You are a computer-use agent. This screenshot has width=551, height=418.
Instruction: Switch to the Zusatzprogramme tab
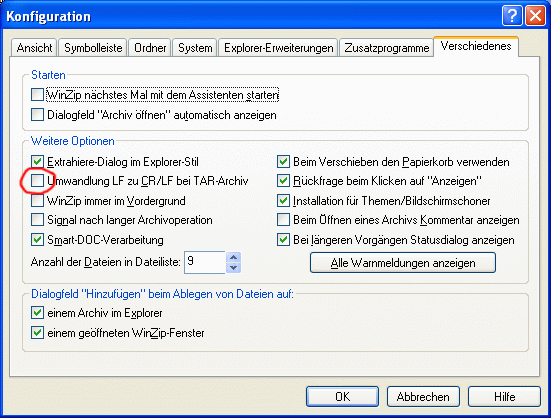click(387, 48)
